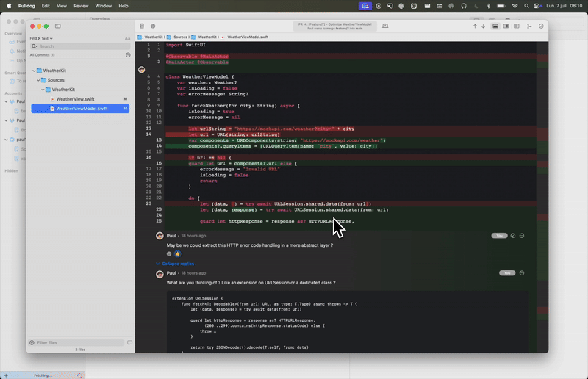Viewport: 588px width, 379px height.
Task: Click the You badge on the reply comment
Action: (507, 273)
